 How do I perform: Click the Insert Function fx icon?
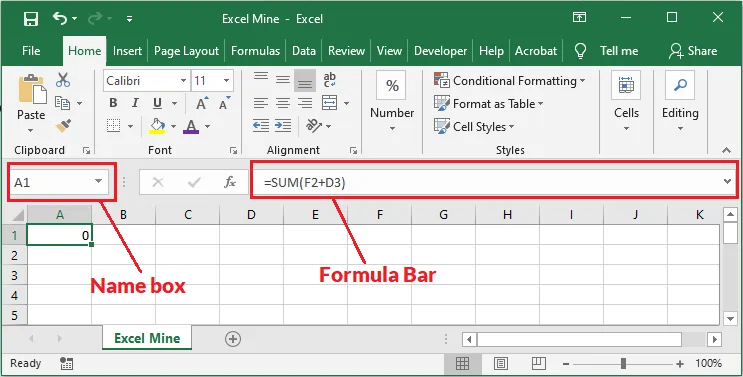click(x=230, y=182)
